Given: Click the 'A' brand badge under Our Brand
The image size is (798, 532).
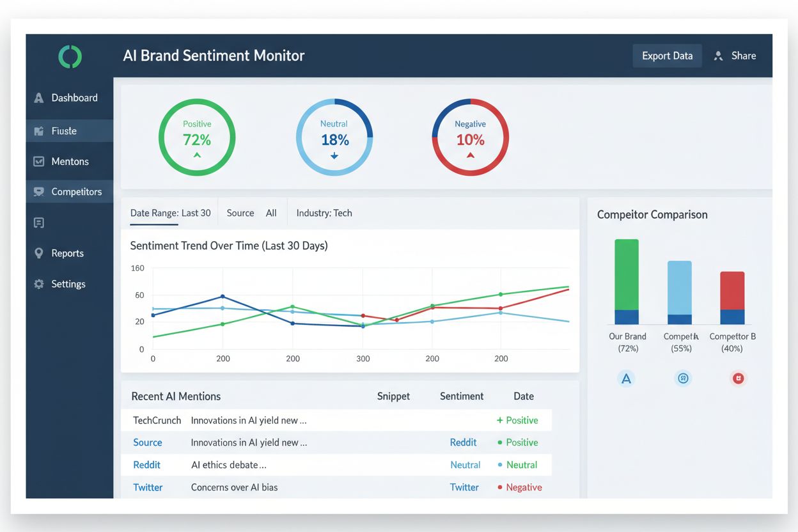Looking at the screenshot, I should pyautogui.click(x=627, y=378).
